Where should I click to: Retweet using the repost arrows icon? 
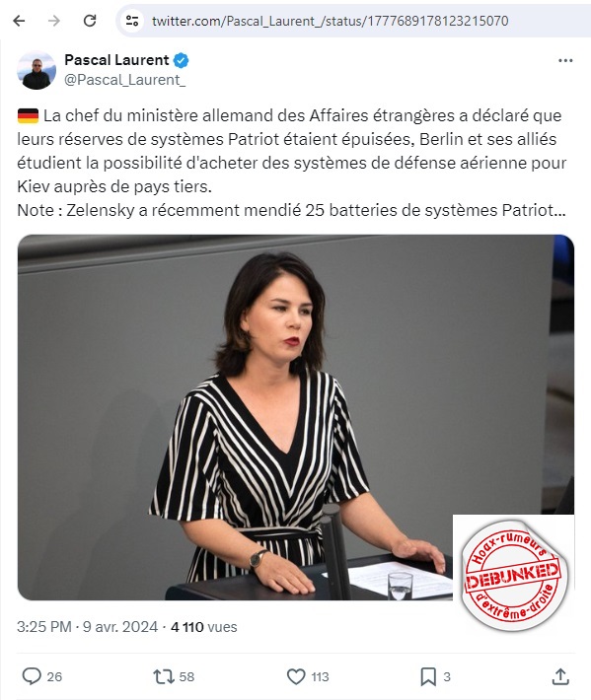click(164, 676)
